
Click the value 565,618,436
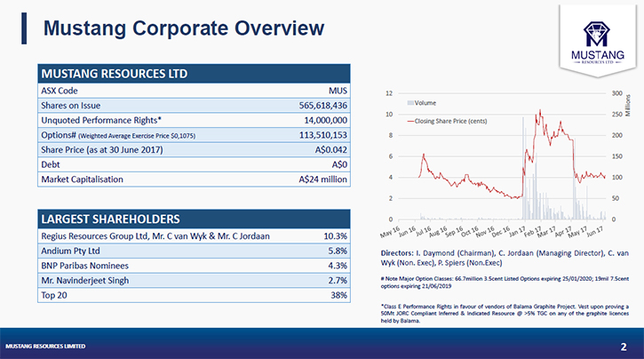(322, 106)
